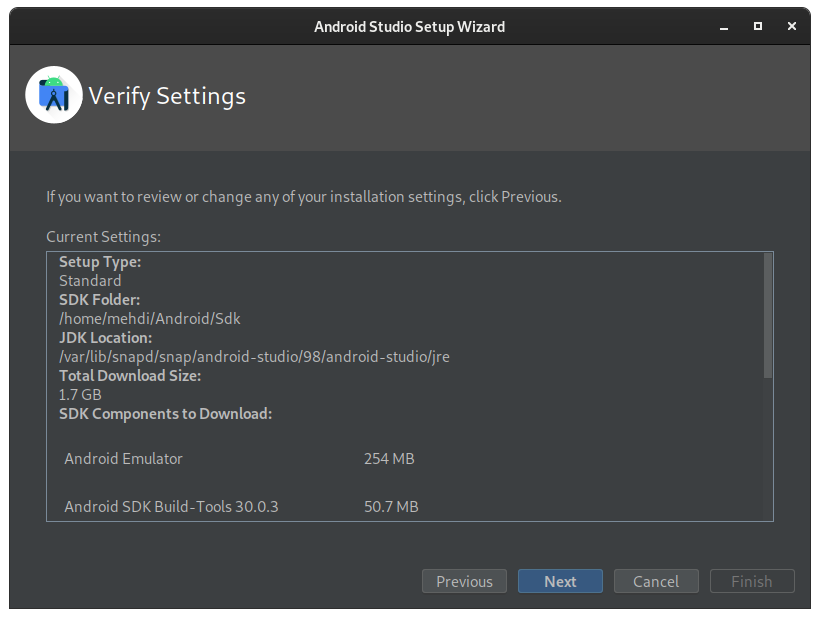This screenshot has width=820, height=618.
Task: Select the SDK path /home/mehdi/Android/Sdk
Action: click(150, 319)
